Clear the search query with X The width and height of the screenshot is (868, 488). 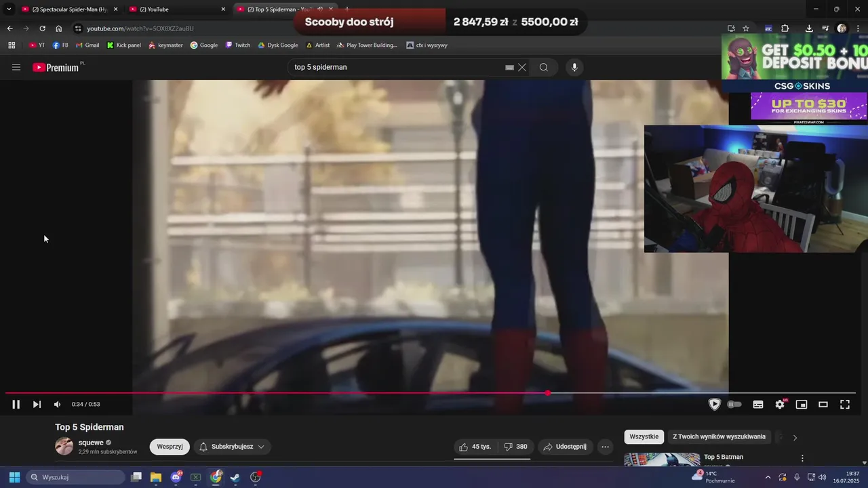[x=522, y=67]
